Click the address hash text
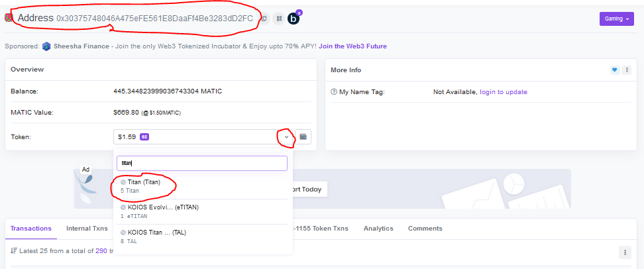The image size is (644, 269). [154, 19]
